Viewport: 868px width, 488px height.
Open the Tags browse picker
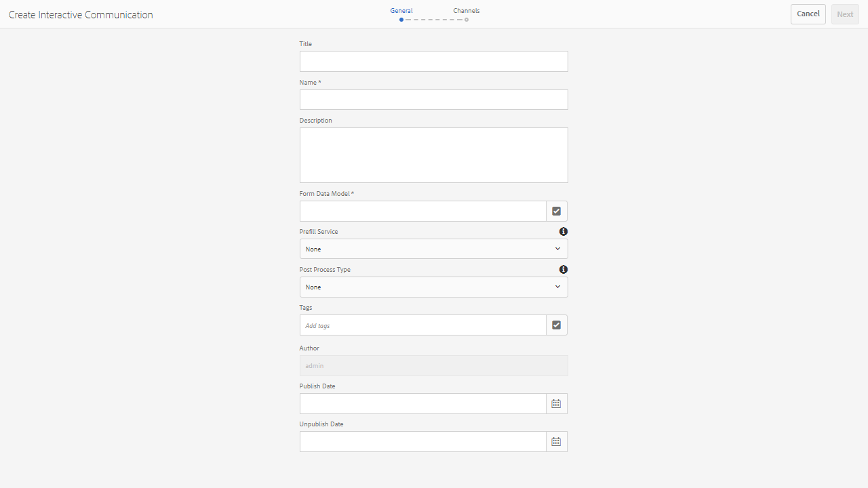pos(557,325)
